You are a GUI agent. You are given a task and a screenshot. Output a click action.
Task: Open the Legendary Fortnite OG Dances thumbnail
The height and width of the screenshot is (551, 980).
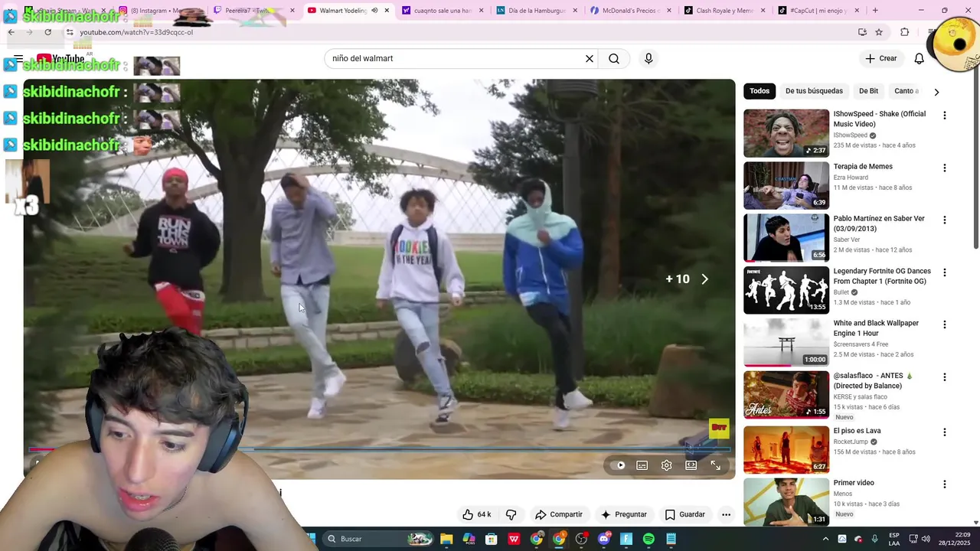tap(786, 290)
